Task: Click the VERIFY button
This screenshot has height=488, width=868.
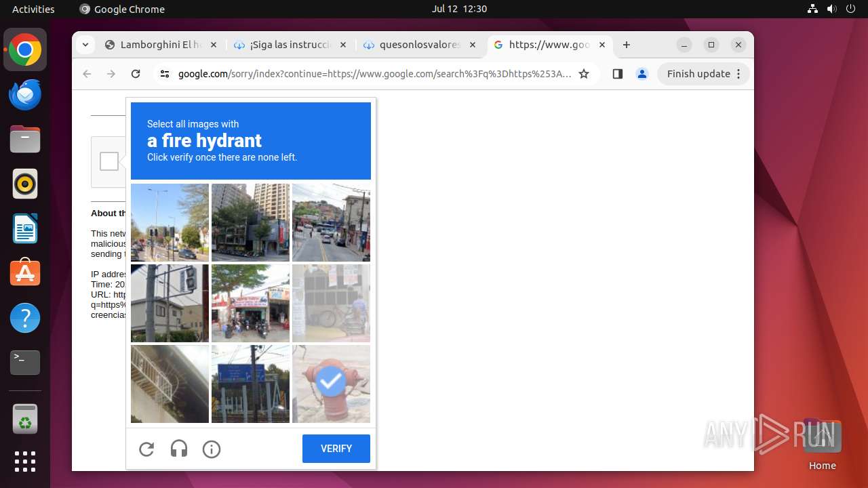Action: (x=336, y=449)
